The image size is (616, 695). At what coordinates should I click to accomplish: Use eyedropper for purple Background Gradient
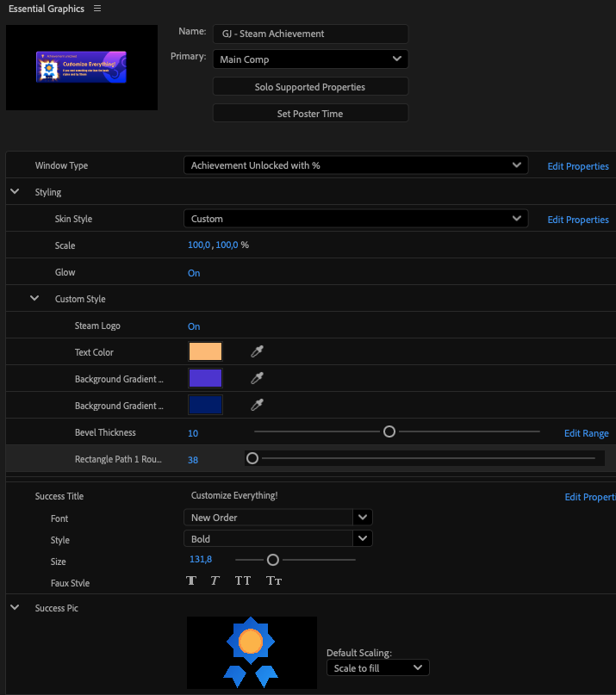coord(257,378)
